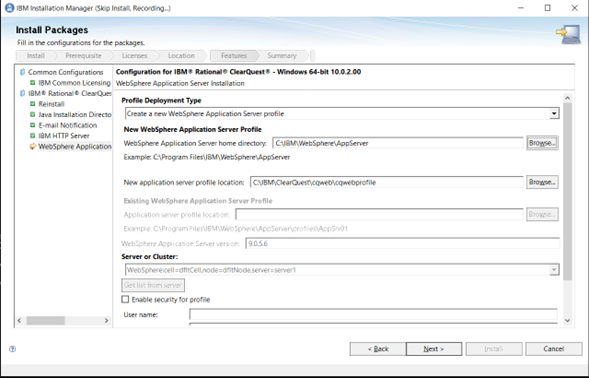
Task: Click the 'New WebSphere Application Server Profile' heading
Action: click(193, 129)
